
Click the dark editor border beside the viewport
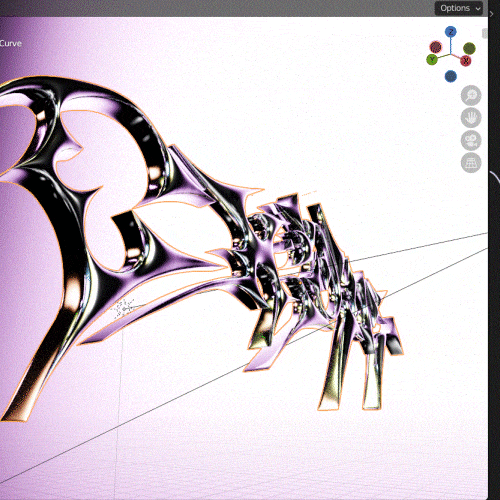tap(494, 267)
